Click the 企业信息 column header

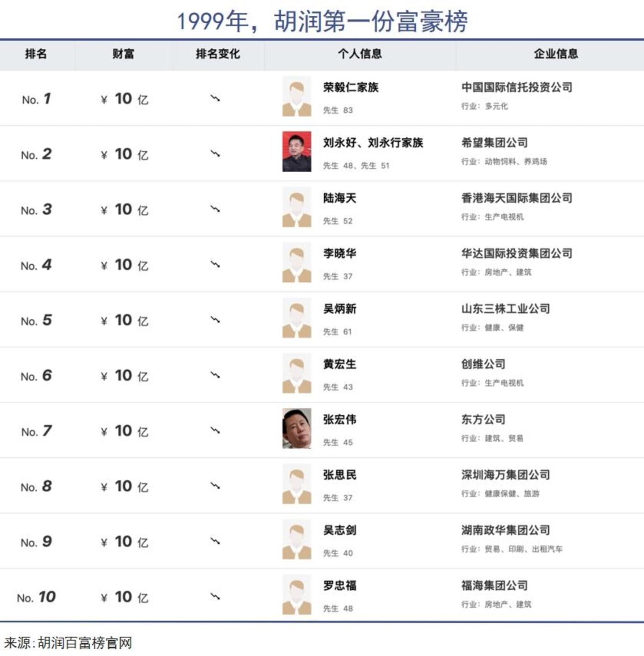(x=555, y=54)
